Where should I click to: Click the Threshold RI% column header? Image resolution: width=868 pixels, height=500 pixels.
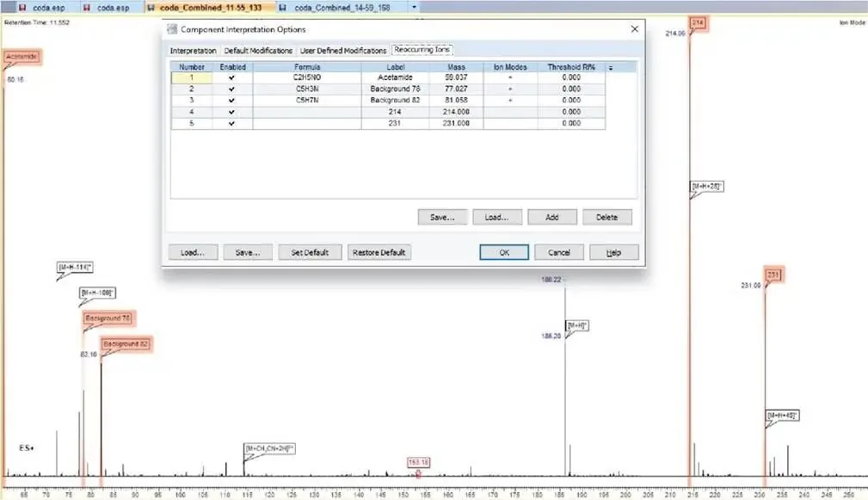tap(571, 67)
